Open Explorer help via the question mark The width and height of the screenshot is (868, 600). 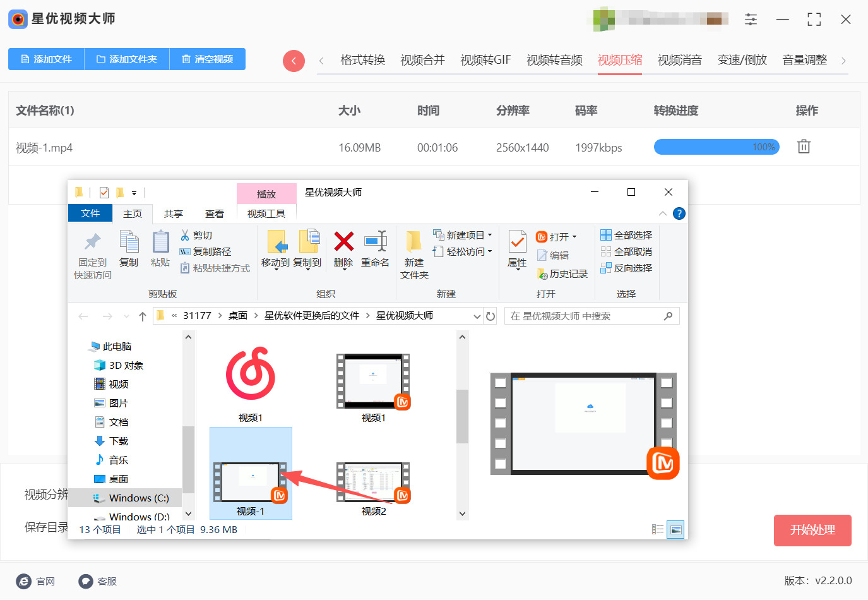tap(679, 213)
